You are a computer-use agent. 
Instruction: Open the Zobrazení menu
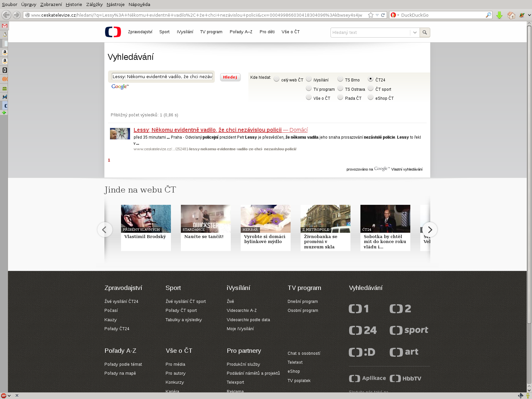[x=51, y=4]
